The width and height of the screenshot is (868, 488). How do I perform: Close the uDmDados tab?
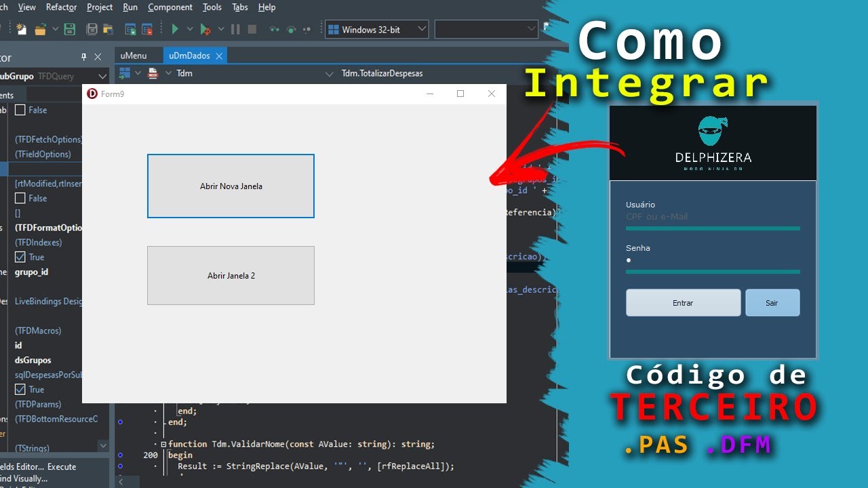(219, 56)
